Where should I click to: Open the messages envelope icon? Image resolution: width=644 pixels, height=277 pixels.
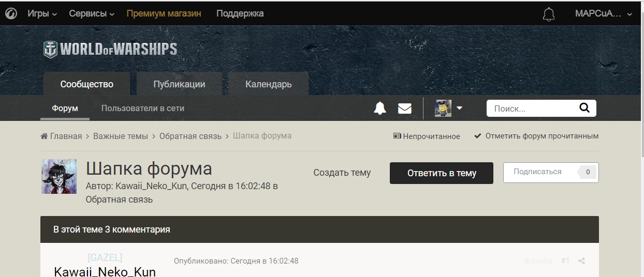[405, 108]
